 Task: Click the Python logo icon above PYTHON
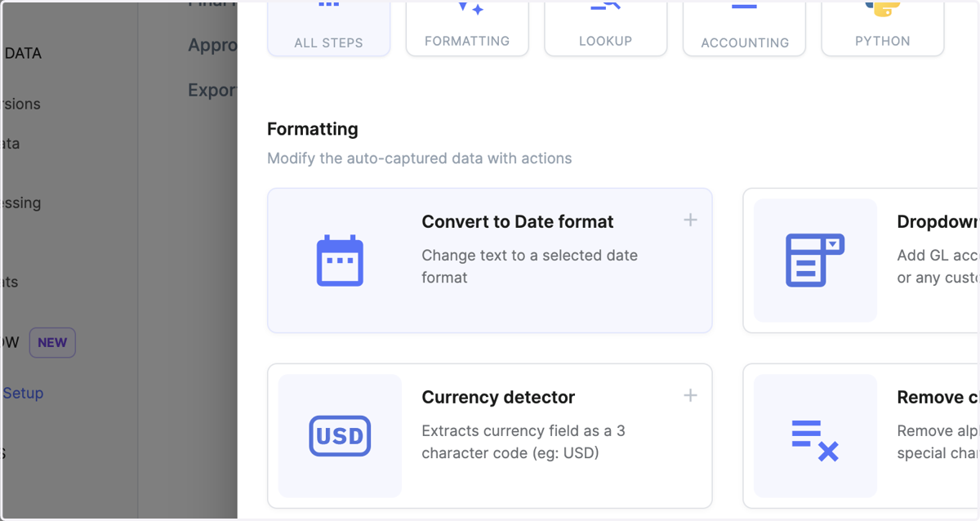click(x=883, y=7)
